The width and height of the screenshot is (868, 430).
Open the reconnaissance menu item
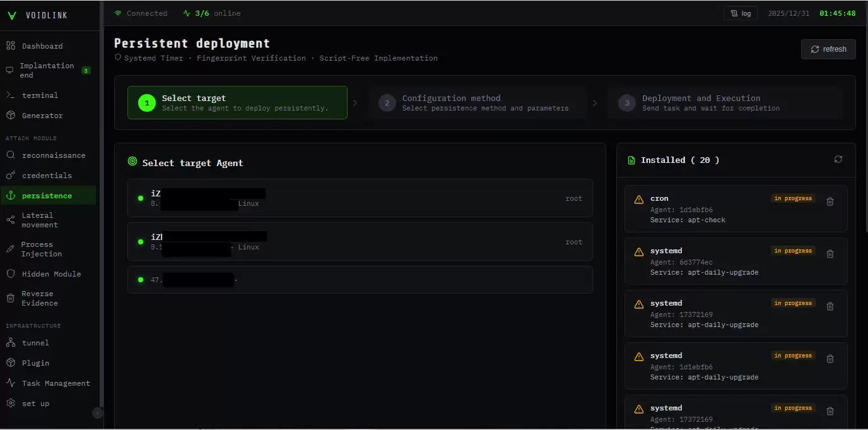click(53, 155)
